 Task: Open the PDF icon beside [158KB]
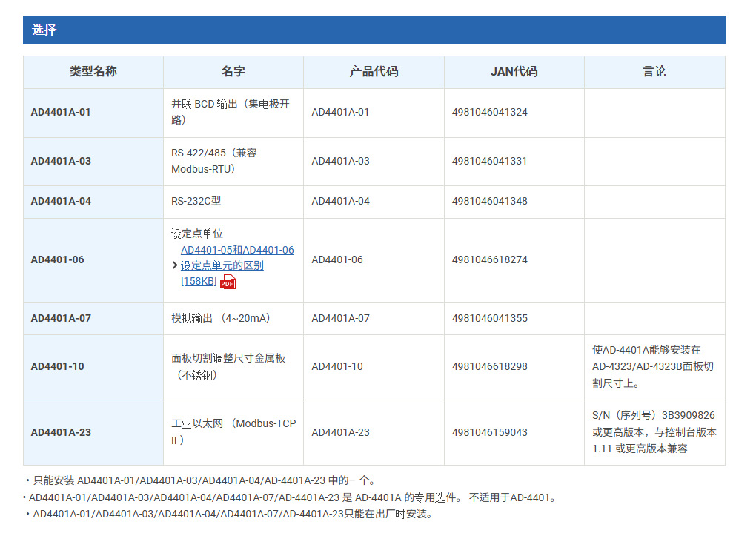tap(228, 282)
